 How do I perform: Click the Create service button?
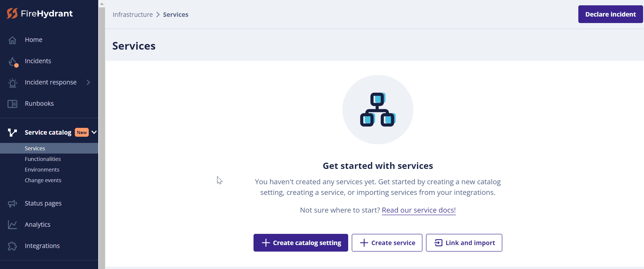(x=387, y=243)
